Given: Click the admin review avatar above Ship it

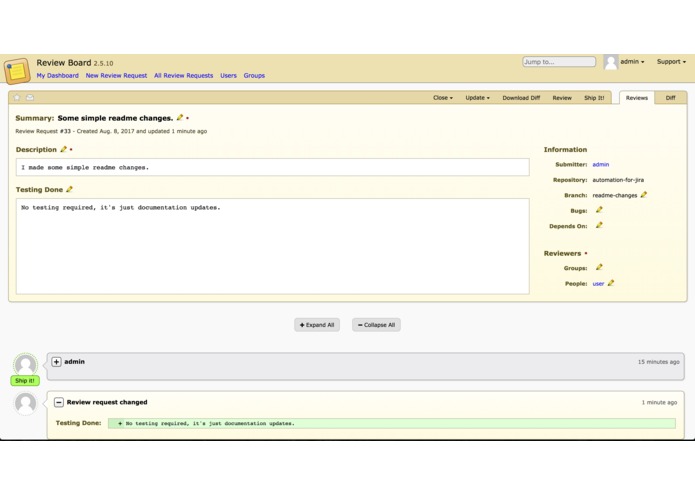Looking at the screenshot, I should 25,365.
